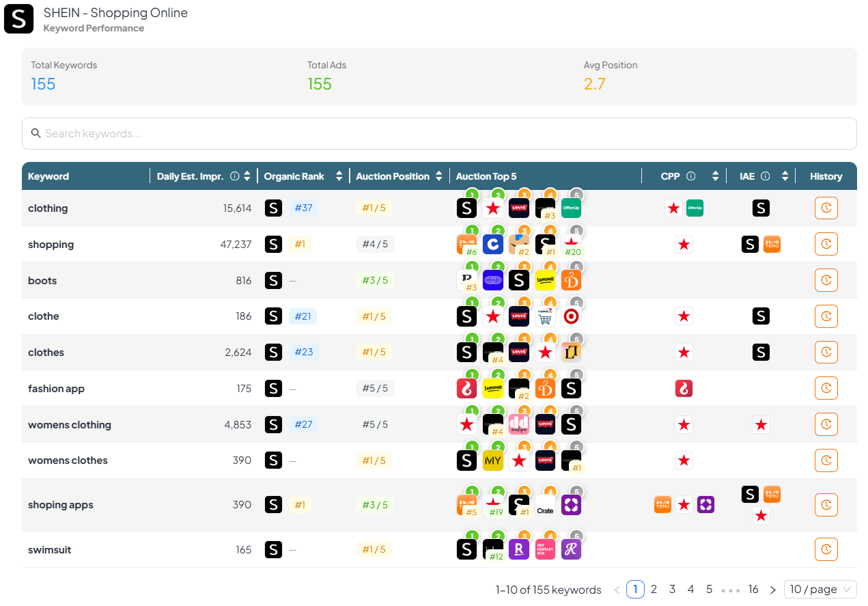868x606 pixels.
Task: Click the CPP info icon
Action: tap(690, 176)
